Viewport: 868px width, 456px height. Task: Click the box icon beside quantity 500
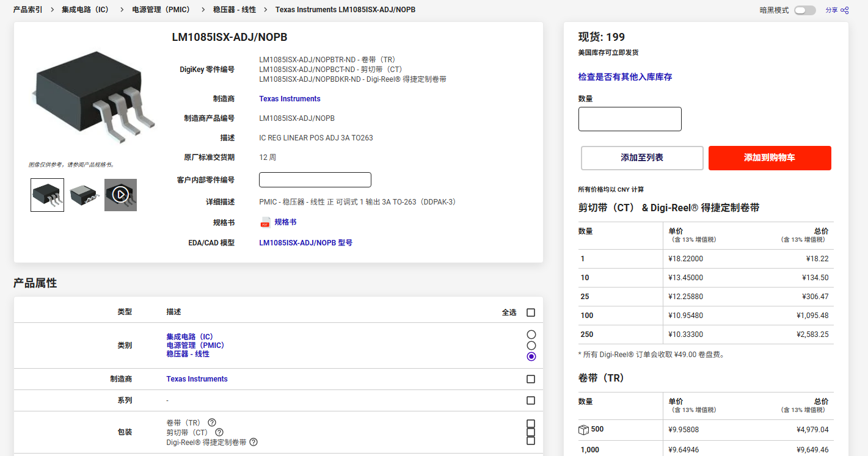(x=583, y=430)
